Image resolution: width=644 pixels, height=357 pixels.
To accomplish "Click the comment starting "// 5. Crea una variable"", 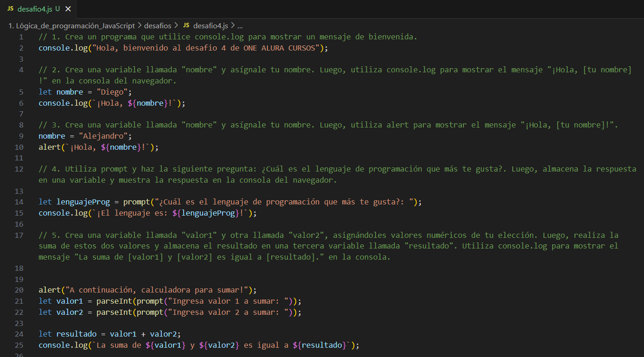I will pyautogui.click(x=329, y=246).
